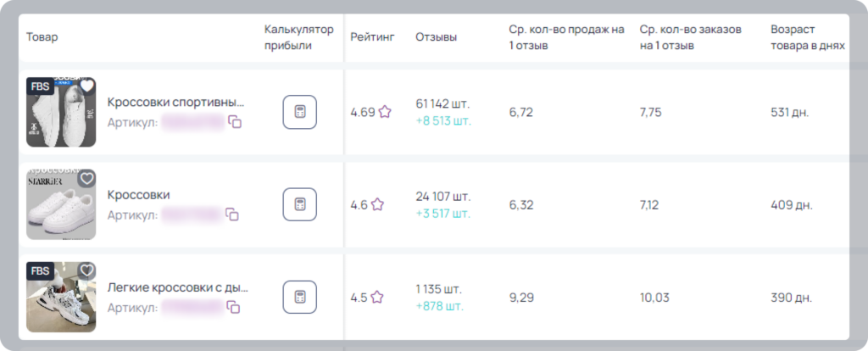This screenshot has width=868, height=351.
Task: Open profit calculator for STARRIER Кроссовки row
Action: tap(299, 205)
